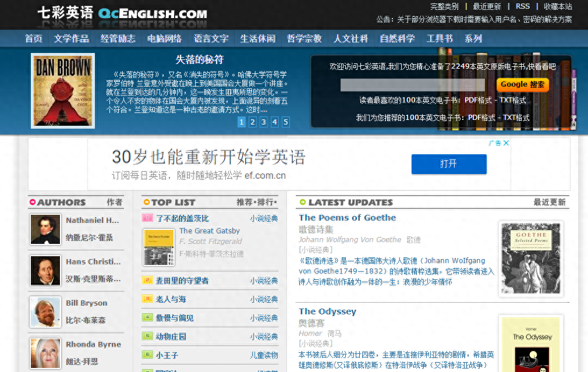
Task: Close the ad with the X icon
Action: click(x=506, y=143)
